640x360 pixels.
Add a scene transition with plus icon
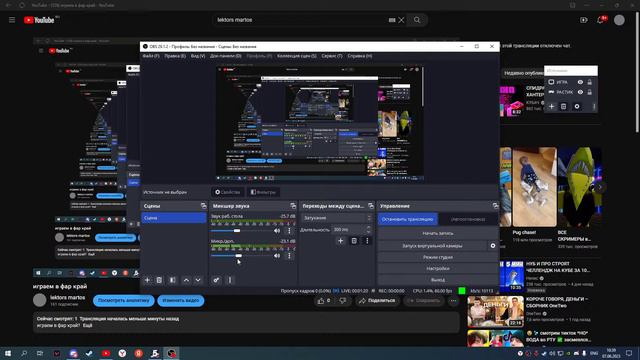[x=340, y=241]
